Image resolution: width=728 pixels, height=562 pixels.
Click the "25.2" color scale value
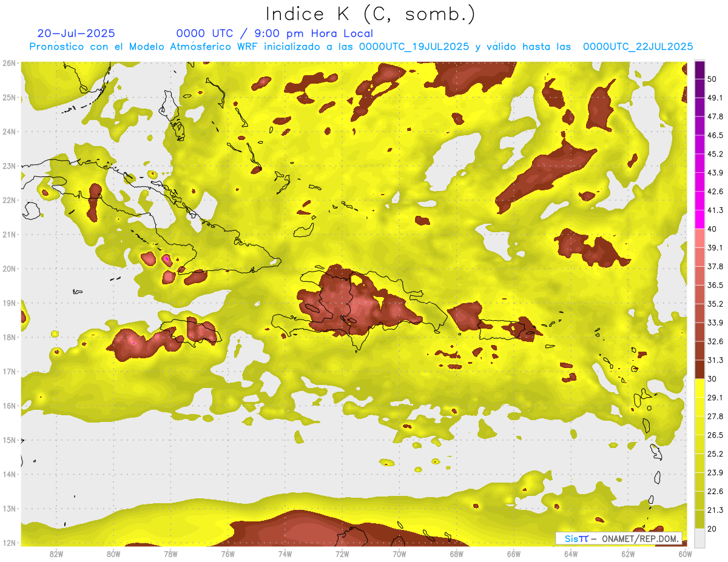pos(715,453)
